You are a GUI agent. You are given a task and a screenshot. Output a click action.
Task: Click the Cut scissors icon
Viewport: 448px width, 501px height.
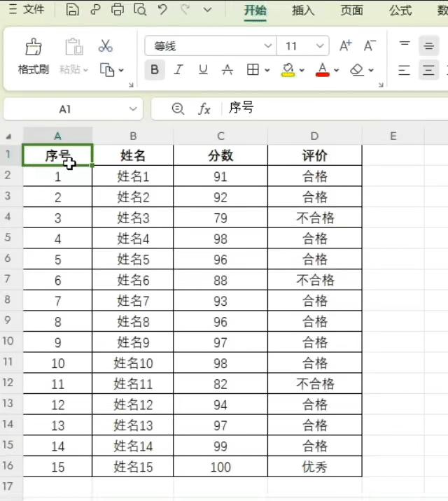coord(106,46)
